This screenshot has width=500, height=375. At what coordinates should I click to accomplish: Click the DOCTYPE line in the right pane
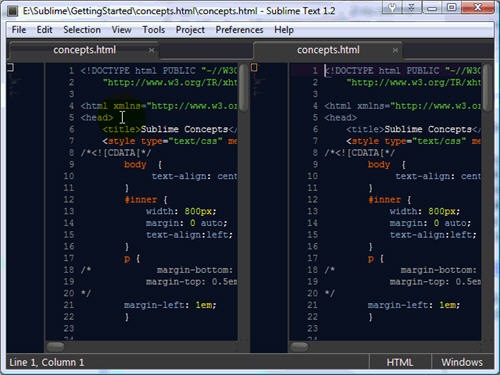pos(403,71)
